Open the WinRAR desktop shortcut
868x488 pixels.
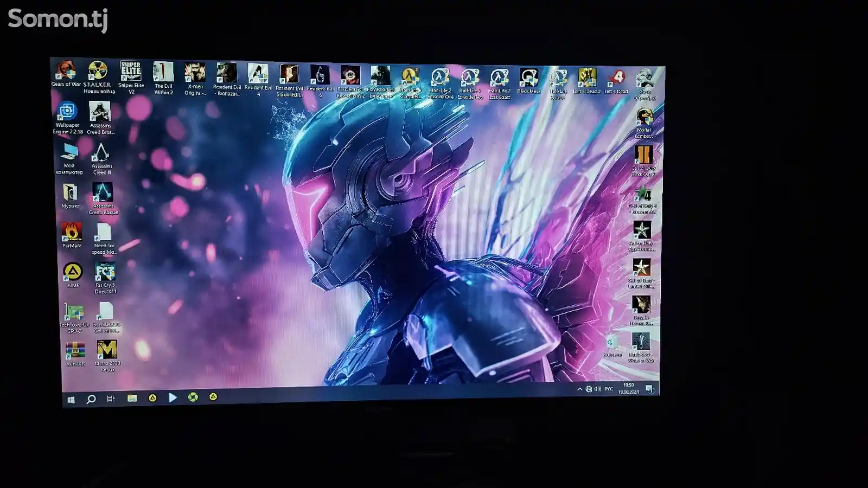(x=75, y=354)
